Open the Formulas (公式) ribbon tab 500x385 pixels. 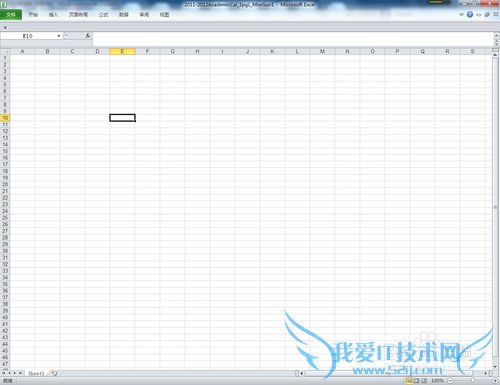pos(104,15)
